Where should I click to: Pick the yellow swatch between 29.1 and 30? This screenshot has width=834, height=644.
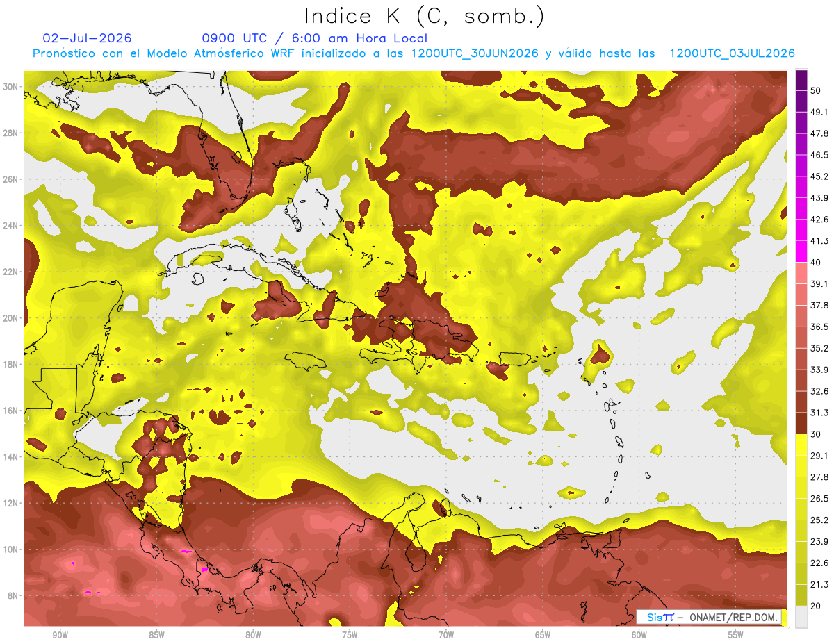click(801, 445)
